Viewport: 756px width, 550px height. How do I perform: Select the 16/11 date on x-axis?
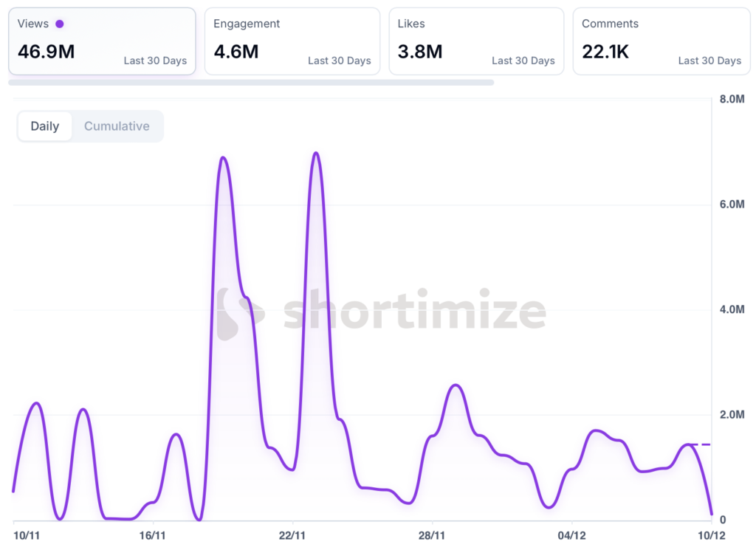click(x=152, y=534)
